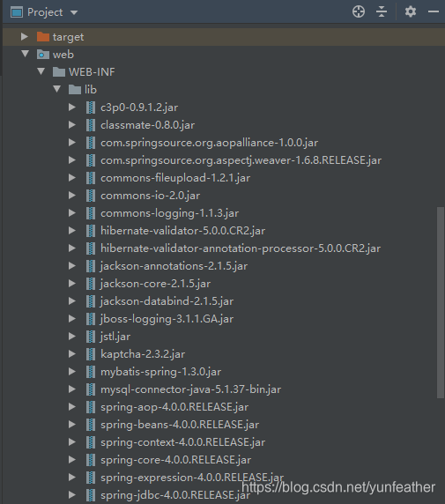Select com.springsource.org.aspectj.weaver-1.6.8.RELEASE.jar
The image size is (445, 504).
pos(241,160)
